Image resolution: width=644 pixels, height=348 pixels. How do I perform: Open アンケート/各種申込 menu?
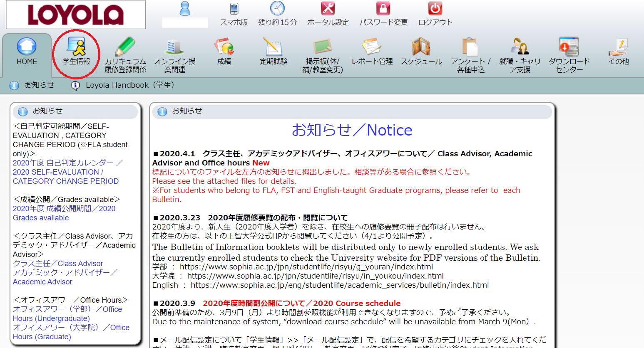(x=470, y=55)
